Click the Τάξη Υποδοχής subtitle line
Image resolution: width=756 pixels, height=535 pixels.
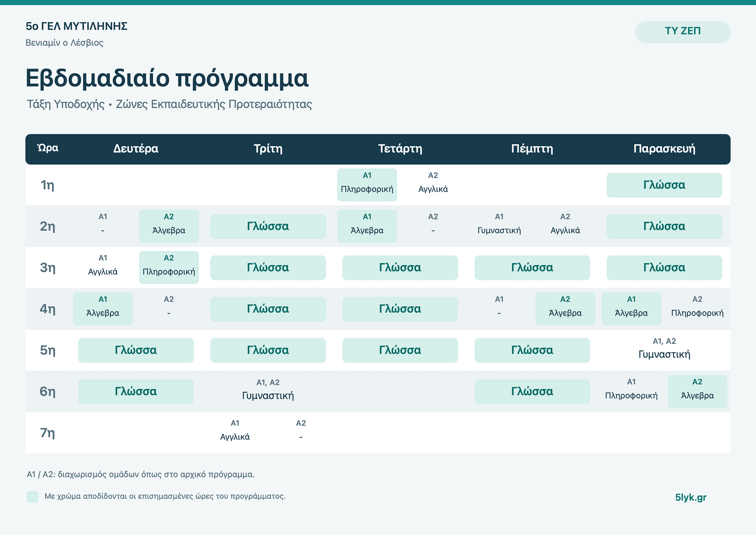[x=169, y=105]
